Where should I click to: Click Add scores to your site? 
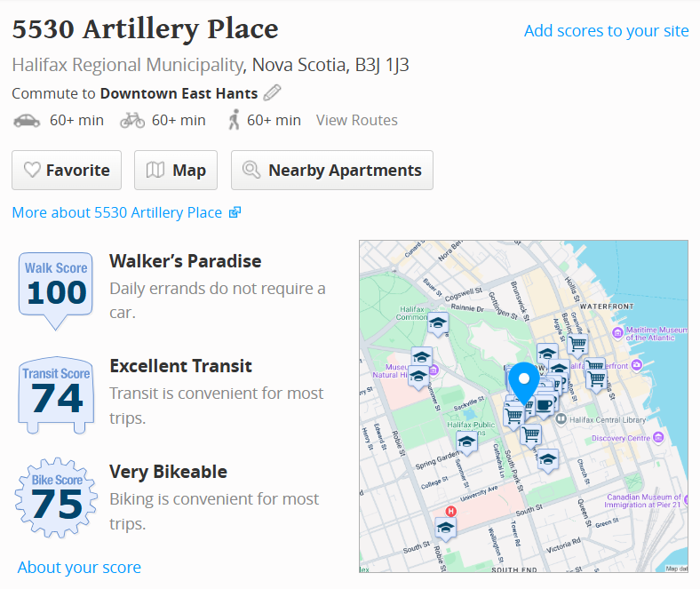point(606,31)
